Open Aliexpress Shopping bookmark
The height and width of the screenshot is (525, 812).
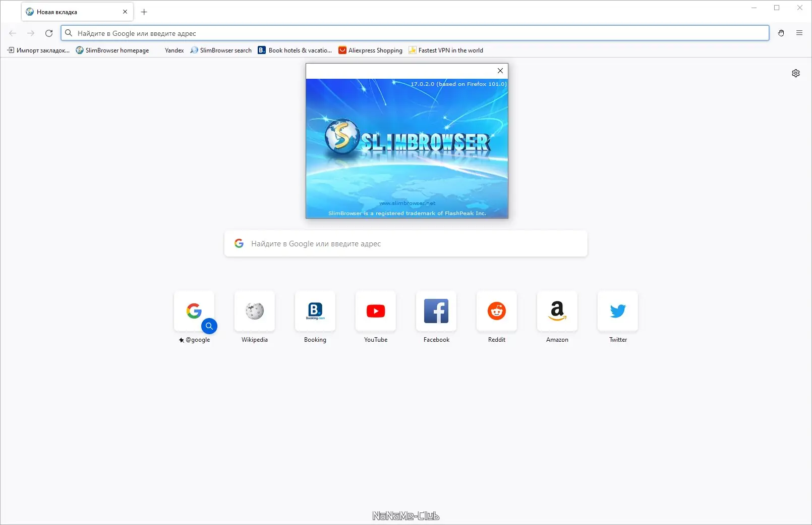371,50
